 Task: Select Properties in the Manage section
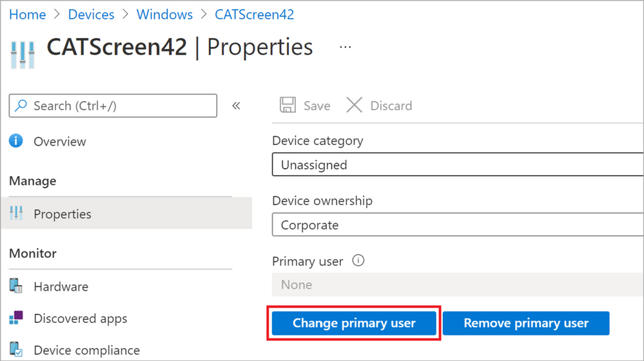pyautogui.click(x=126, y=213)
